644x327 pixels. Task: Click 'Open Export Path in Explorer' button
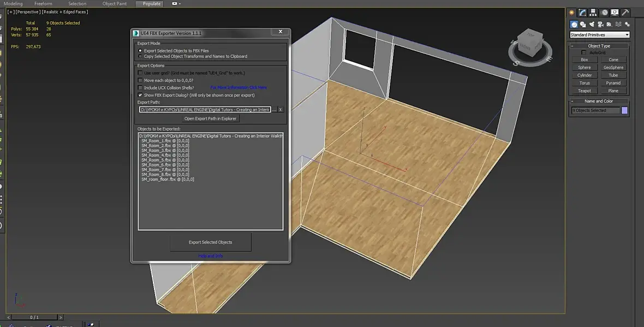coord(211,118)
